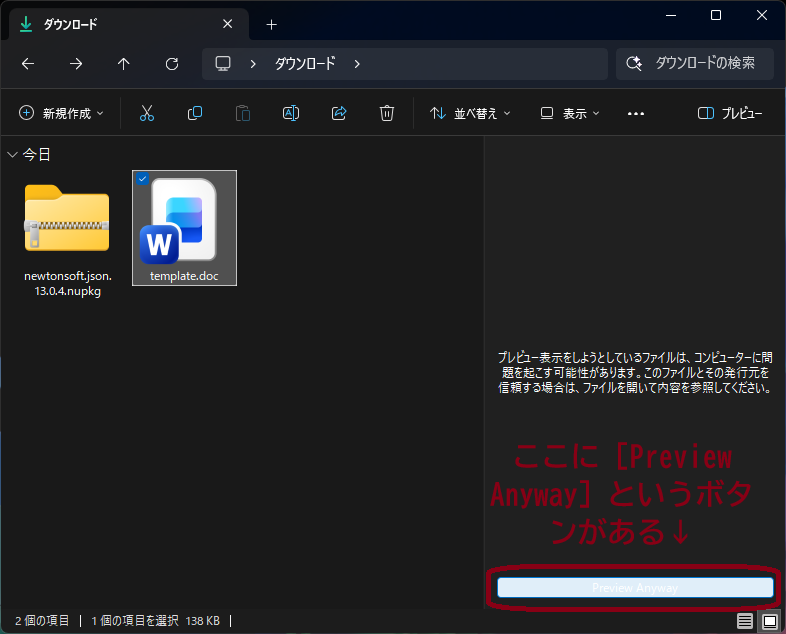The width and height of the screenshot is (786, 634).
Task: Toggle the プレビュー pane button
Action: 730,113
